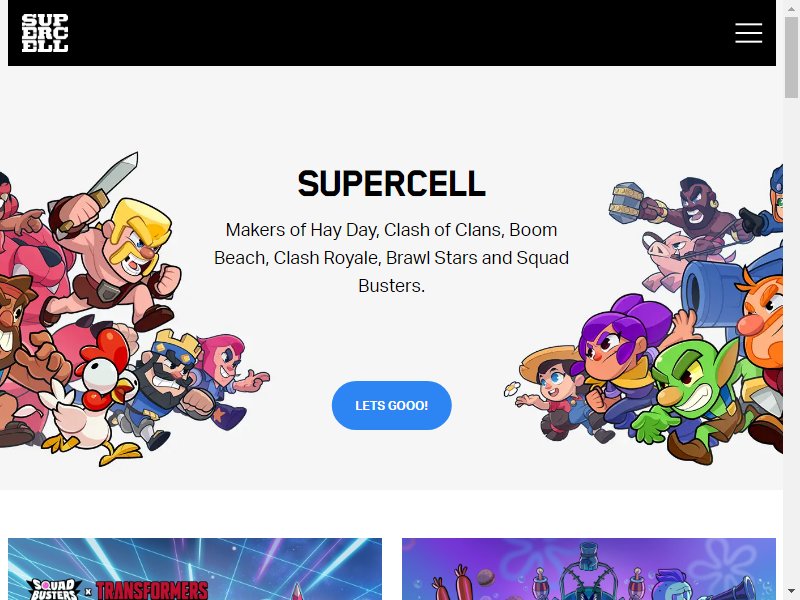This screenshot has height=600, width=800.
Task: Click the Transformers logo on thumbnail
Action: pos(152,590)
